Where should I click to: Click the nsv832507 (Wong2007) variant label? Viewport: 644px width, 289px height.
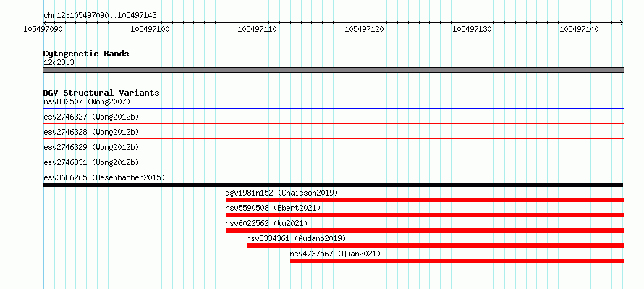[x=87, y=101]
